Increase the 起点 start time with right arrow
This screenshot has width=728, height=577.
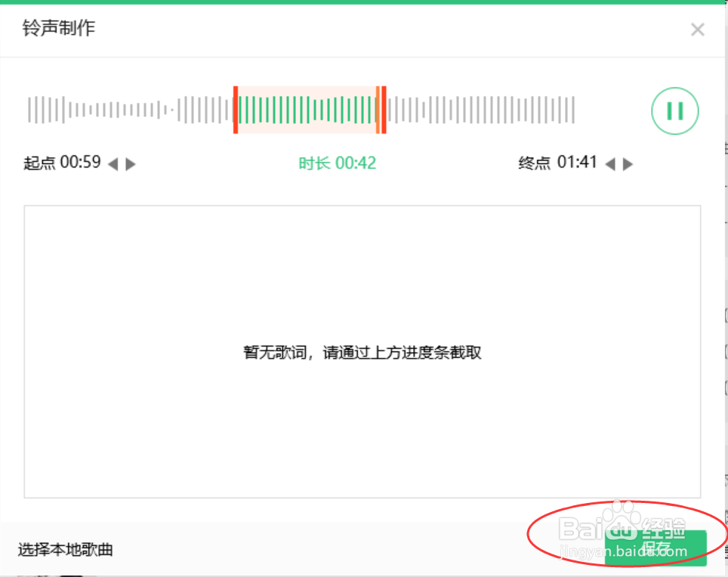pyautogui.click(x=130, y=164)
